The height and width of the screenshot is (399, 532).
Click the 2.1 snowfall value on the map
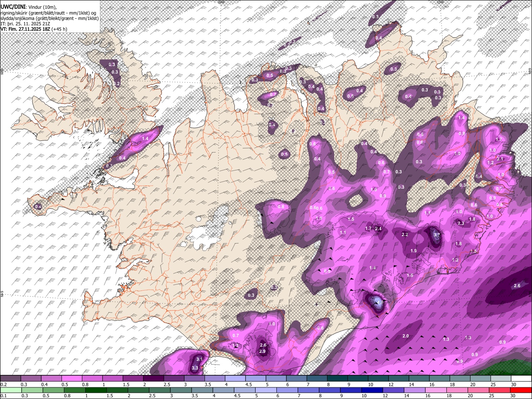(x=500, y=159)
